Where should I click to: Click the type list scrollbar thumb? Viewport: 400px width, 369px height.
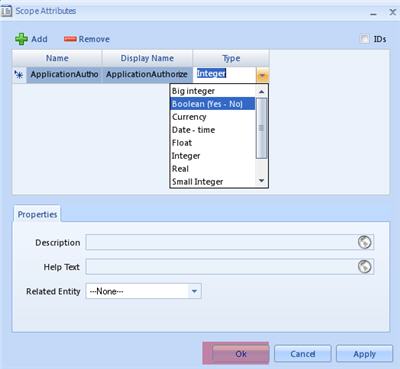click(x=262, y=128)
